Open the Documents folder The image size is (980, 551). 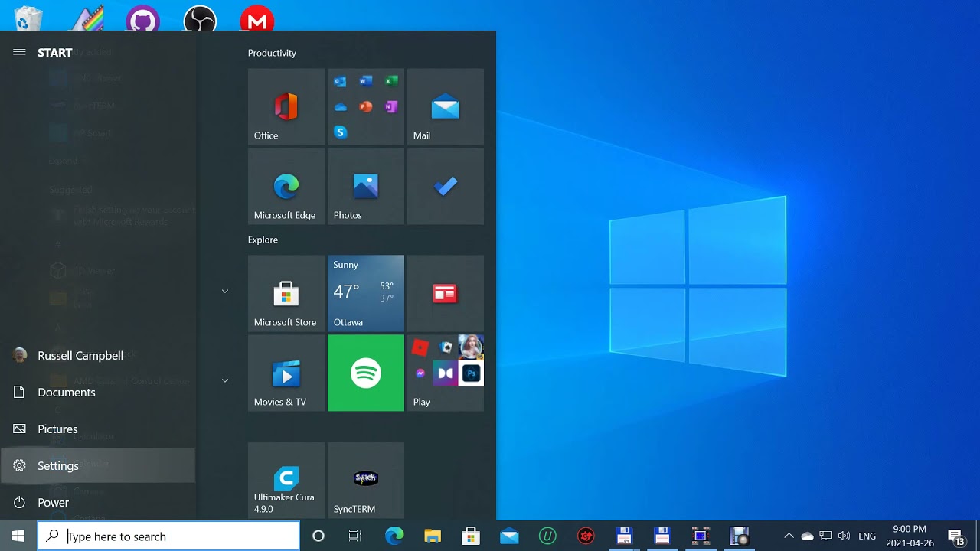[98, 392]
